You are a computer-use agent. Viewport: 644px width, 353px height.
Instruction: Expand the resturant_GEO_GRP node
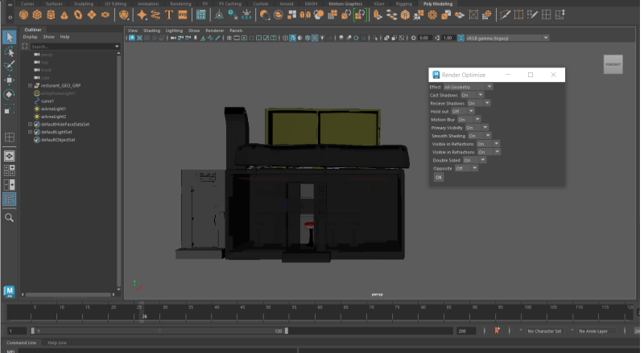[30, 85]
